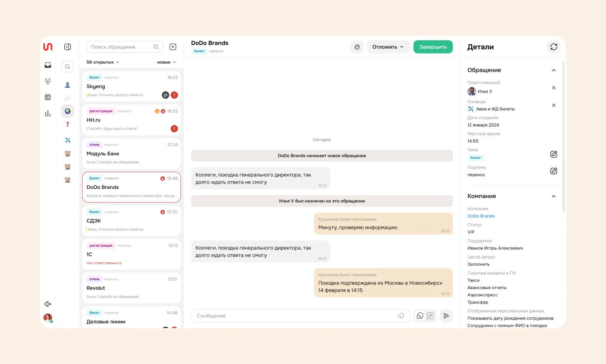The width and height of the screenshot is (606, 364).
Task: Click the red unread badge on HH.ru card
Action: coord(174,128)
